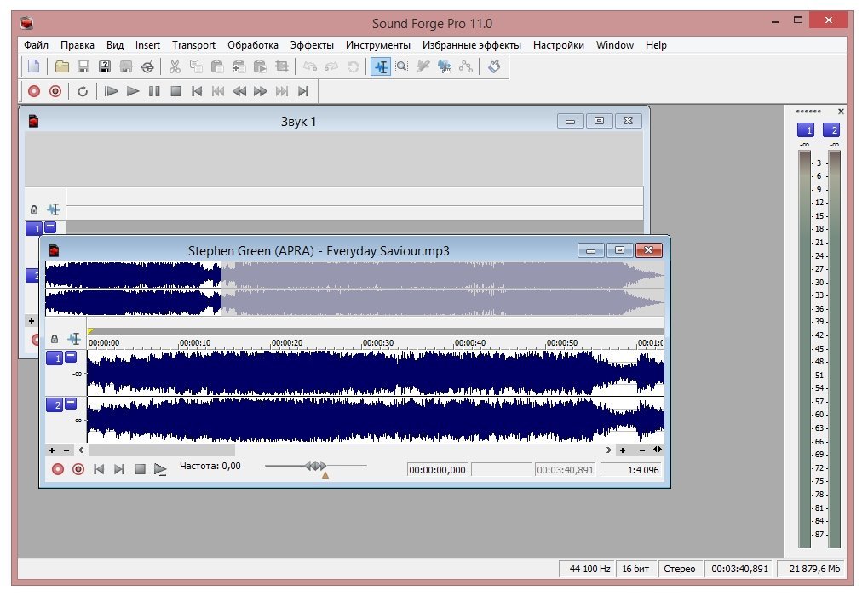The height and width of the screenshot is (602, 868).
Task: Click lock icon in Звук 1 window
Action: (x=34, y=209)
